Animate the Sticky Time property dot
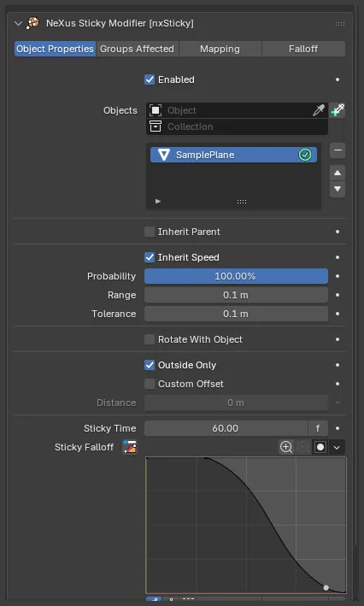 (x=338, y=428)
